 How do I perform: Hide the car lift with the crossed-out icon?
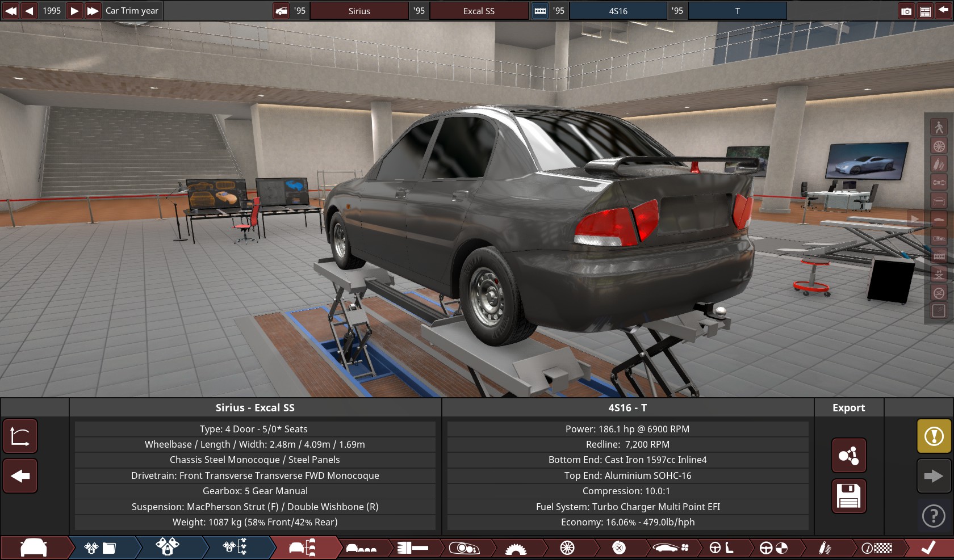click(x=939, y=293)
